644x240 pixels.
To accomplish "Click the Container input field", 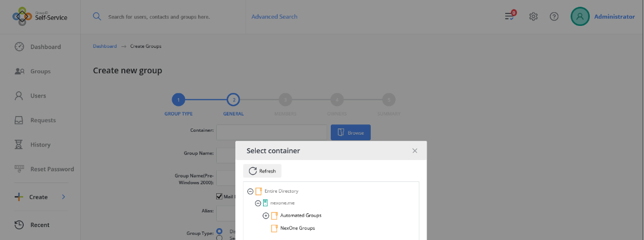I will 271,132.
